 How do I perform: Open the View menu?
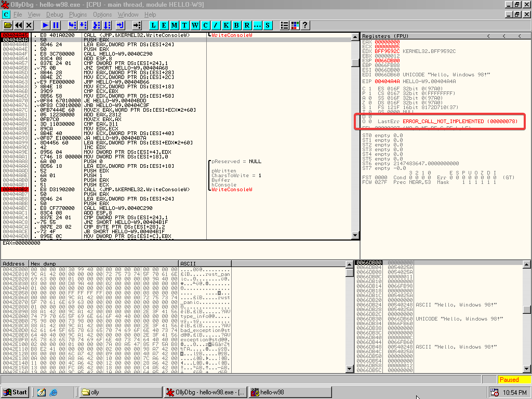coord(34,15)
